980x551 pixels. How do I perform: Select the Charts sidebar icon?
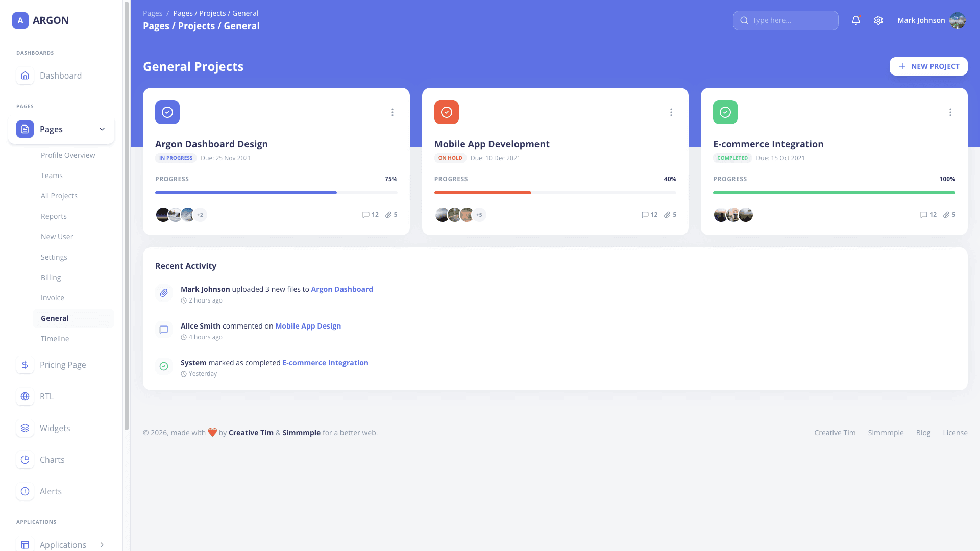point(24,460)
